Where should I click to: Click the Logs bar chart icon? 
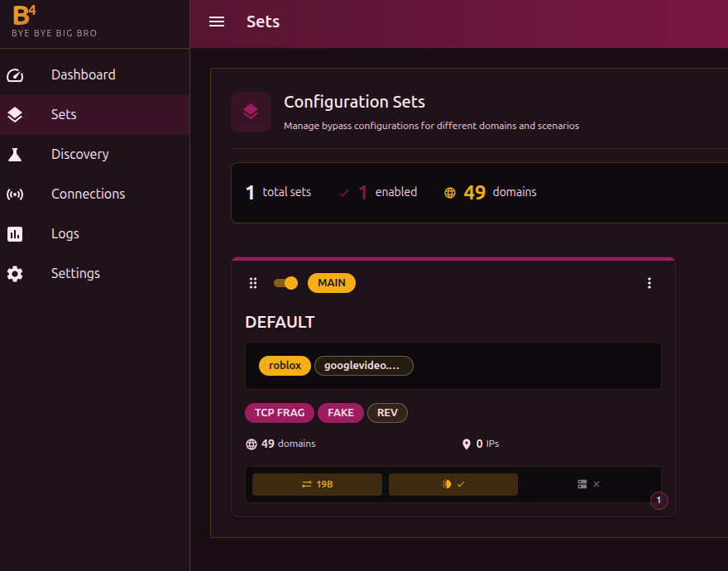point(15,234)
